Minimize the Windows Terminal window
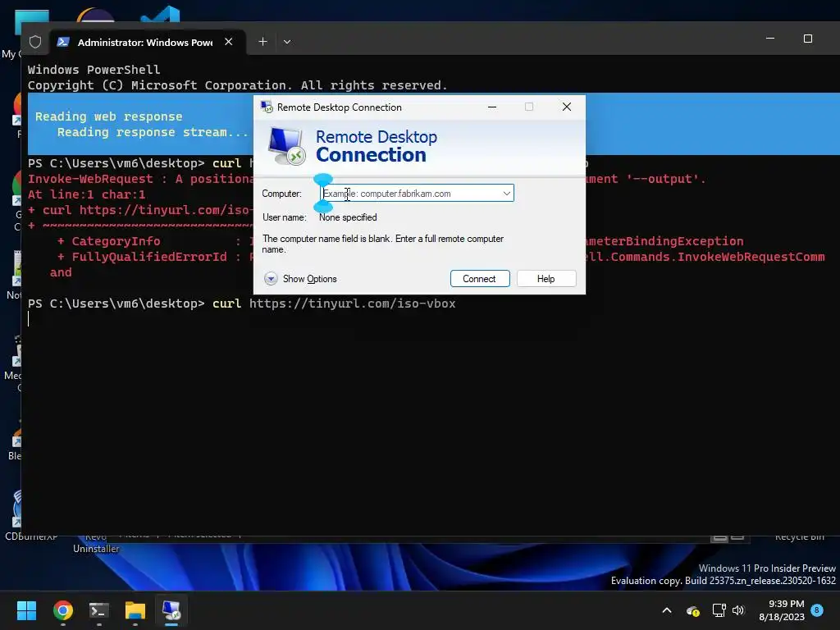This screenshot has height=630, width=840. pyautogui.click(x=770, y=39)
